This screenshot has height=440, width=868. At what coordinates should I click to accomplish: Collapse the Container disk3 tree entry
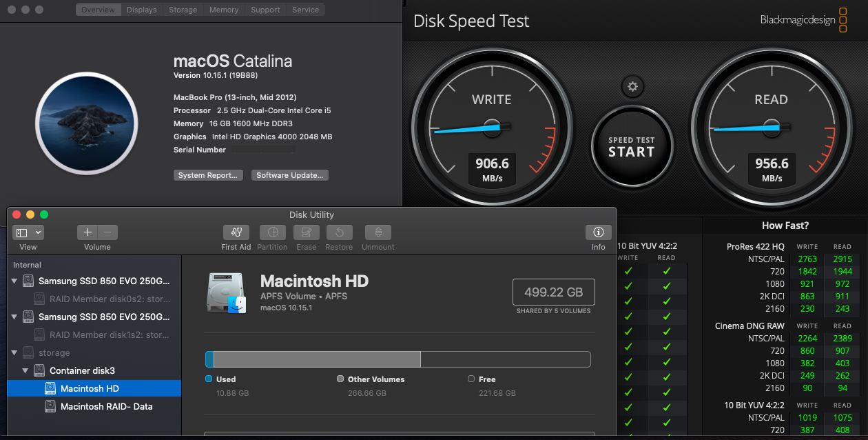[x=25, y=370]
